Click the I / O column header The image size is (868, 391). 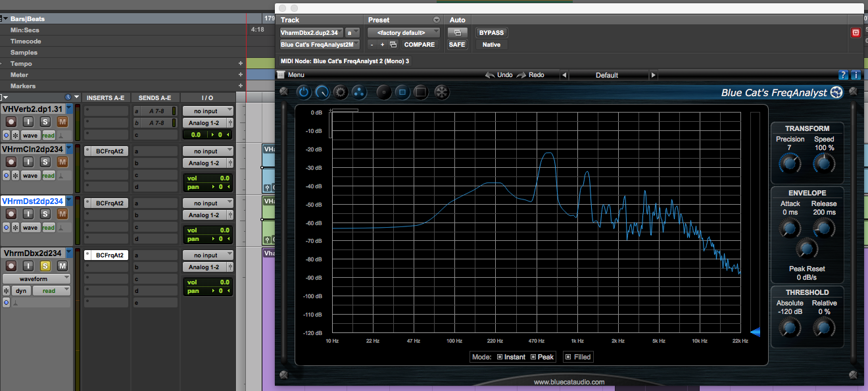pos(208,97)
